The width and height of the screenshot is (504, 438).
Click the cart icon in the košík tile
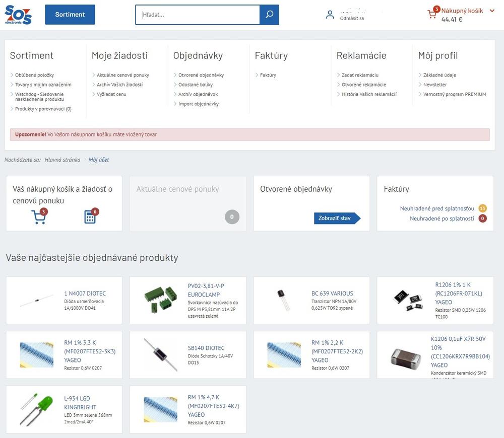39,217
